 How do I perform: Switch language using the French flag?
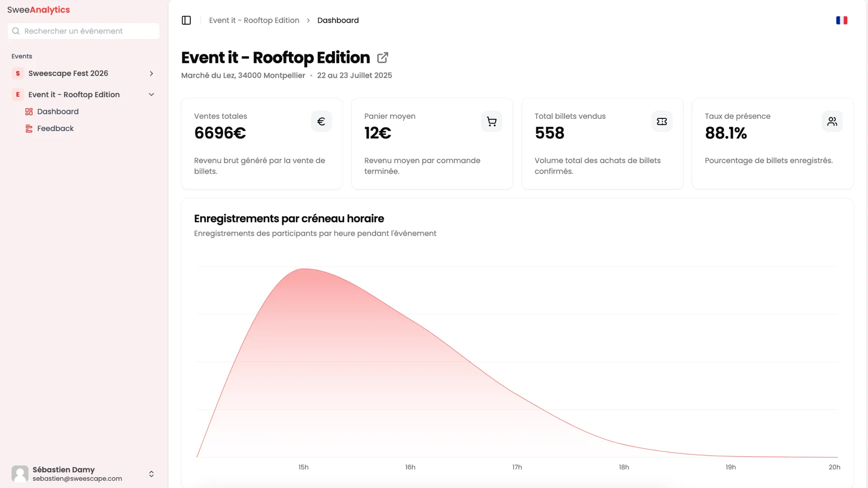pos(842,20)
